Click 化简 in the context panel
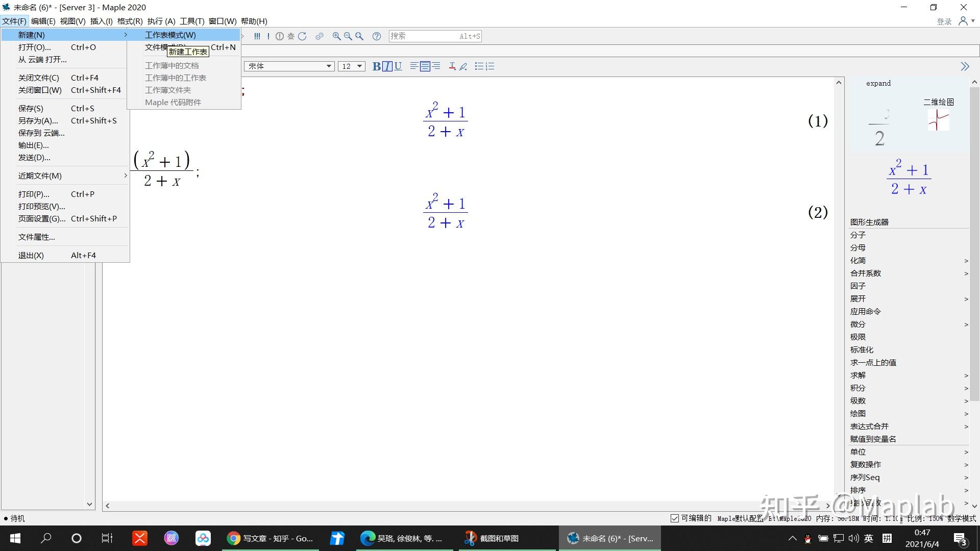 [x=857, y=260]
